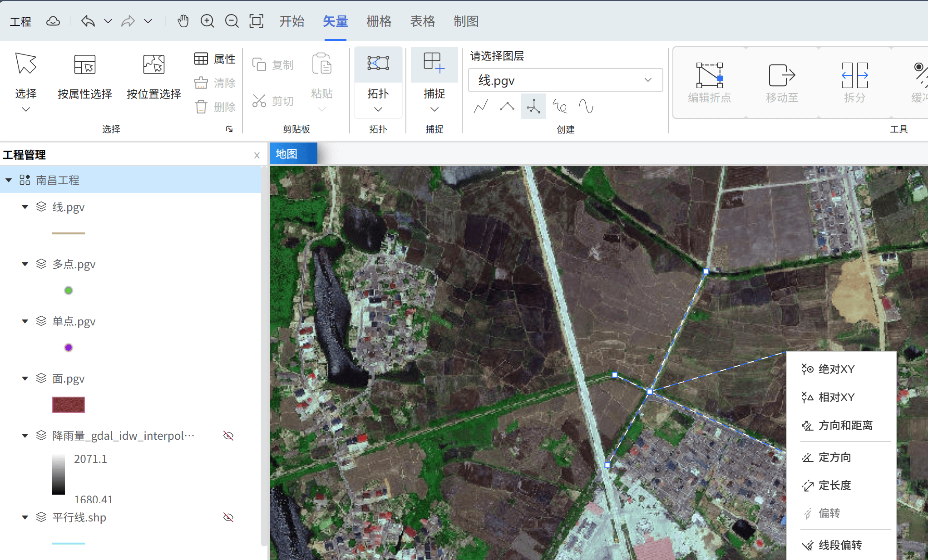Switch to the 栅格 ribbon tab

379,21
